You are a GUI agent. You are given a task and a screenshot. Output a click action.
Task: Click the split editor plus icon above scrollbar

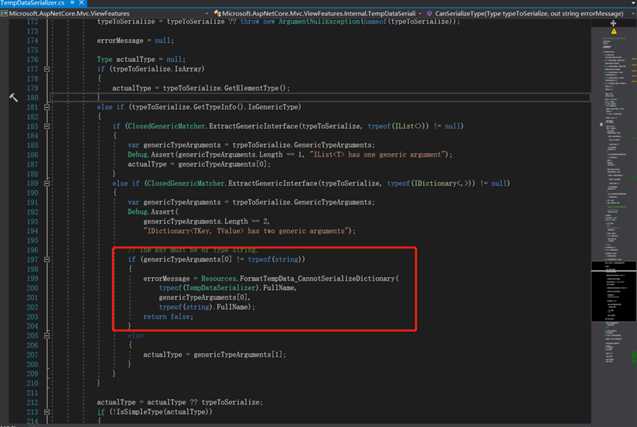pyautogui.click(x=613, y=23)
